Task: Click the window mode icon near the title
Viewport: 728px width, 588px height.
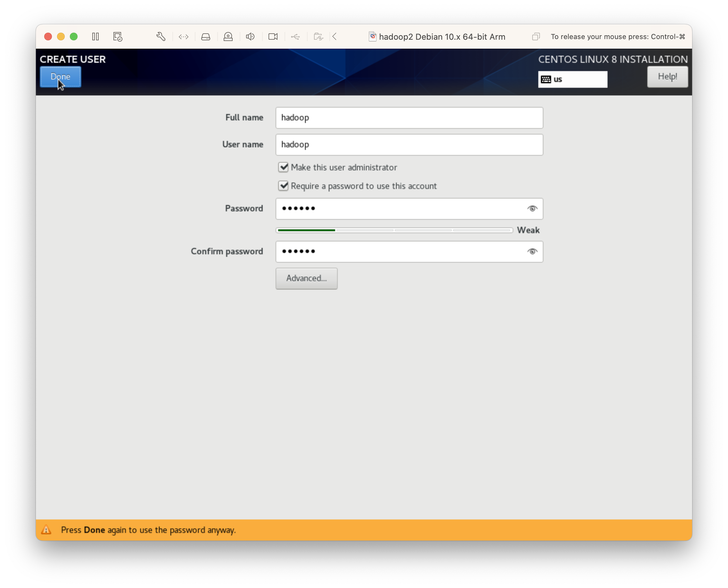Action: click(535, 37)
